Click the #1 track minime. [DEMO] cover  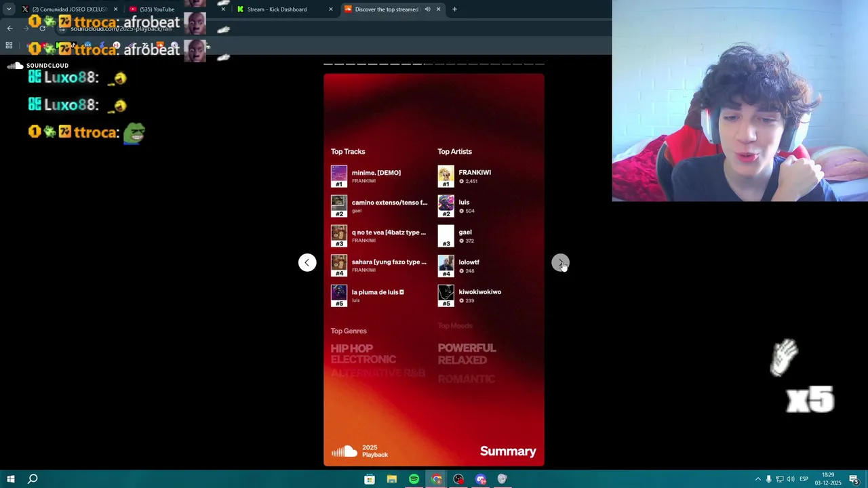[339, 176]
